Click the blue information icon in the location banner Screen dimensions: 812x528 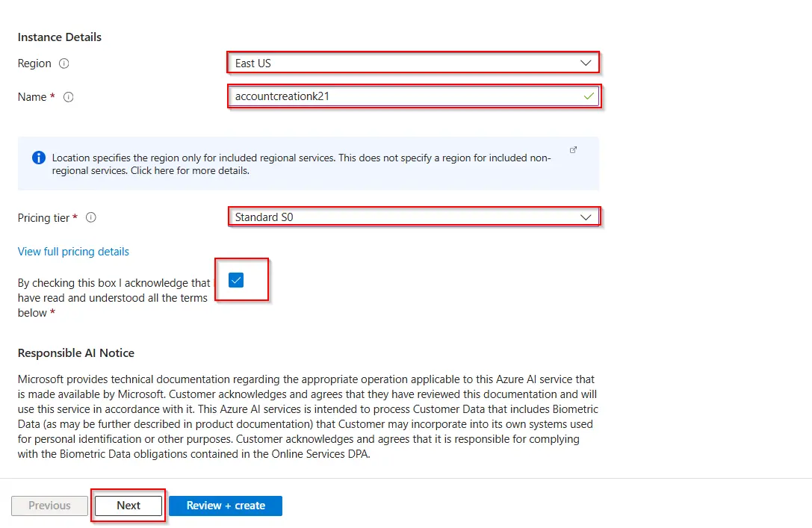click(x=39, y=158)
